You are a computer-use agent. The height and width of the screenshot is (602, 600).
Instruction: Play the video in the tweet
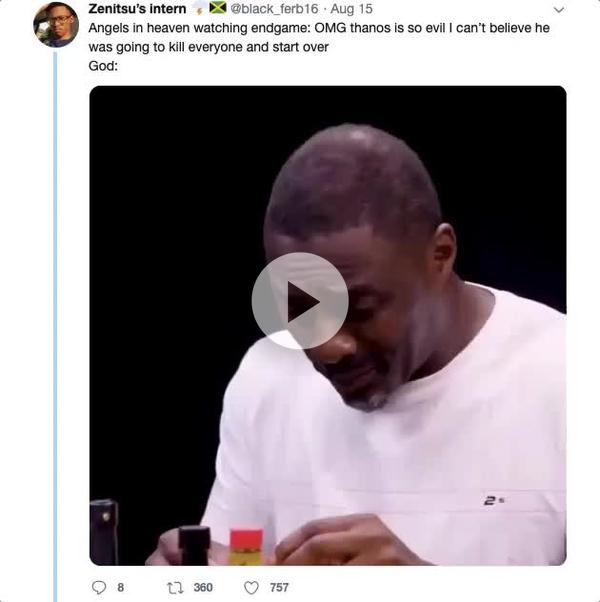click(x=299, y=301)
